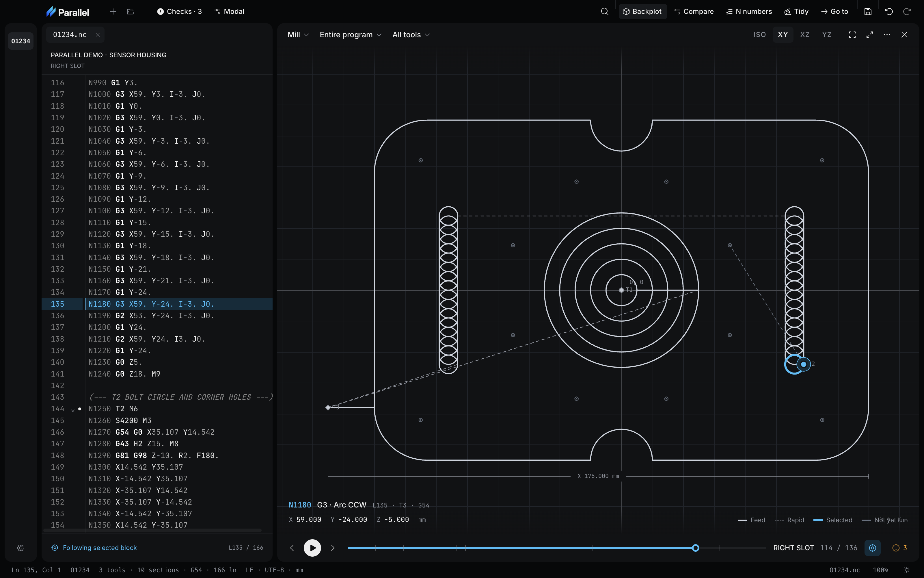
Task: Open the Mill machine type dropdown
Action: point(298,35)
